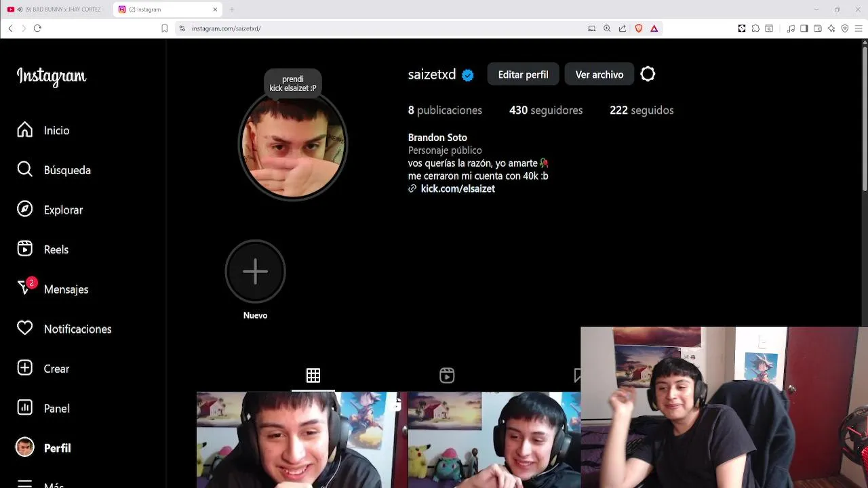
Task: Click the browser forward arrow
Action: pos(24,28)
